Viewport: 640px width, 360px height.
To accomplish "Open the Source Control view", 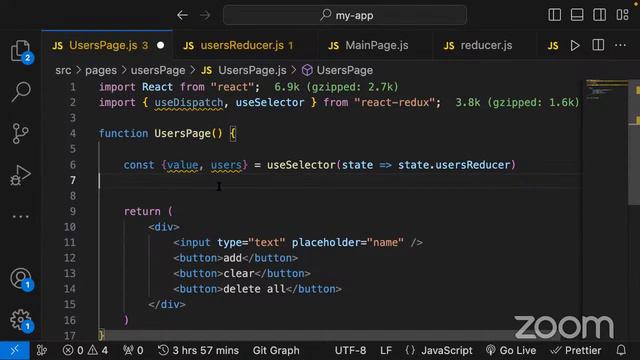I will click(x=20, y=133).
